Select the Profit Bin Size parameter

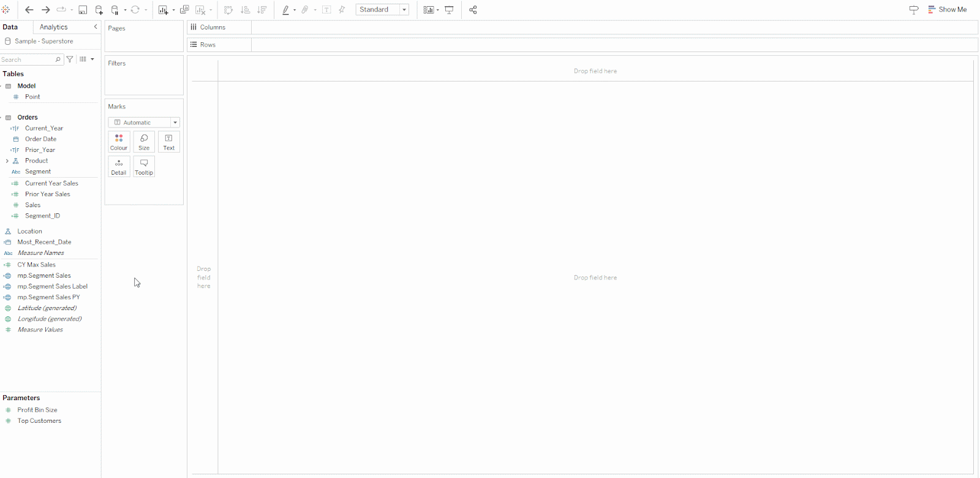[37, 410]
